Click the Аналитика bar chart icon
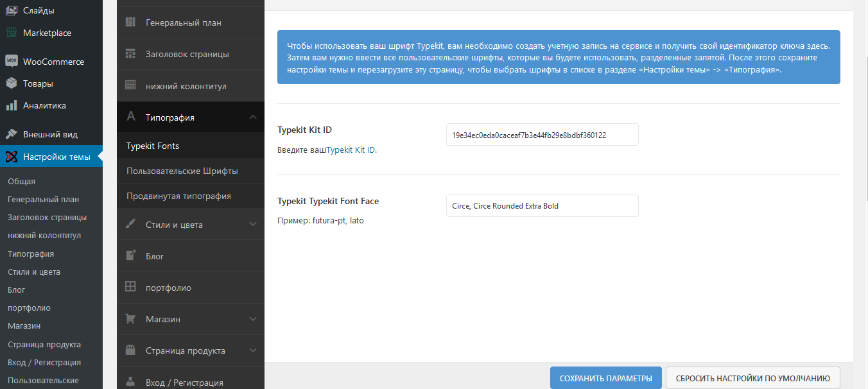The width and height of the screenshot is (868, 389). tap(12, 105)
